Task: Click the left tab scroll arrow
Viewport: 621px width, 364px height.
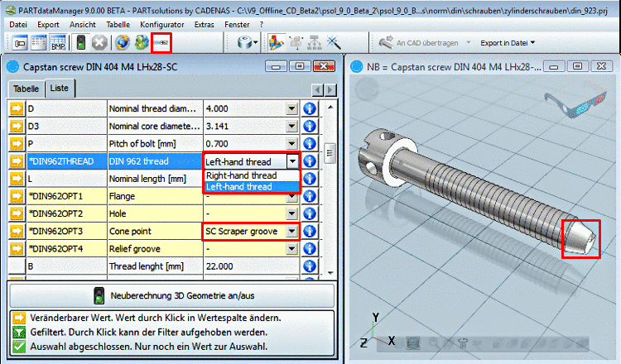Action: [318, 90]
